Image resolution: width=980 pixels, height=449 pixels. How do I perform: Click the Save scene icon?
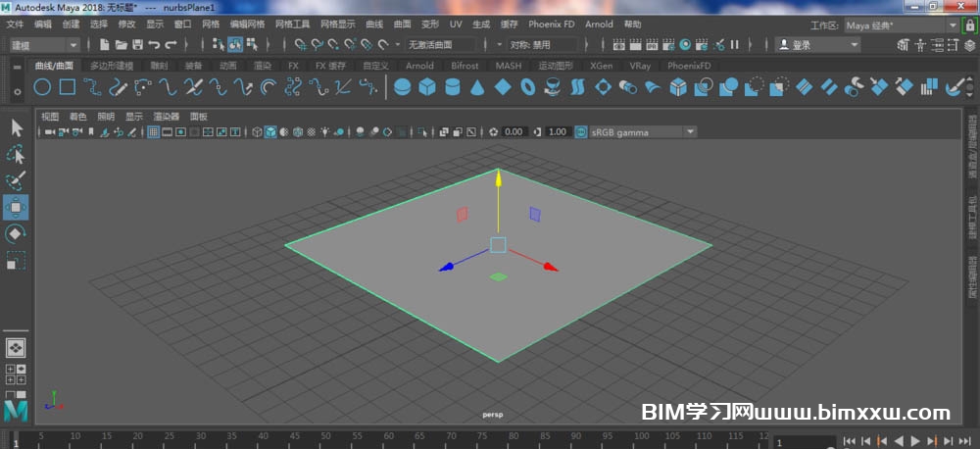138,44
